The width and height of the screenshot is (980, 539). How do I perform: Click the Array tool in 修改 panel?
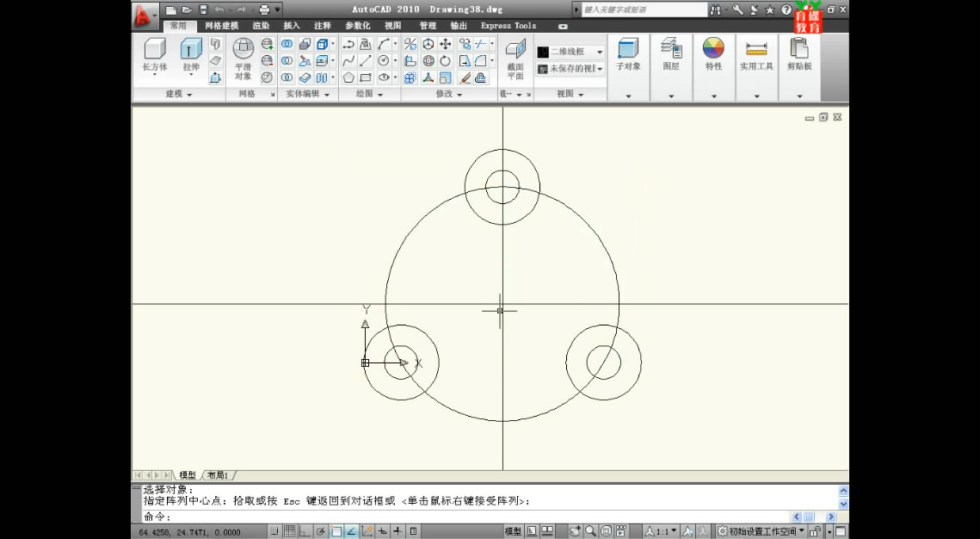tap(410, 77)
